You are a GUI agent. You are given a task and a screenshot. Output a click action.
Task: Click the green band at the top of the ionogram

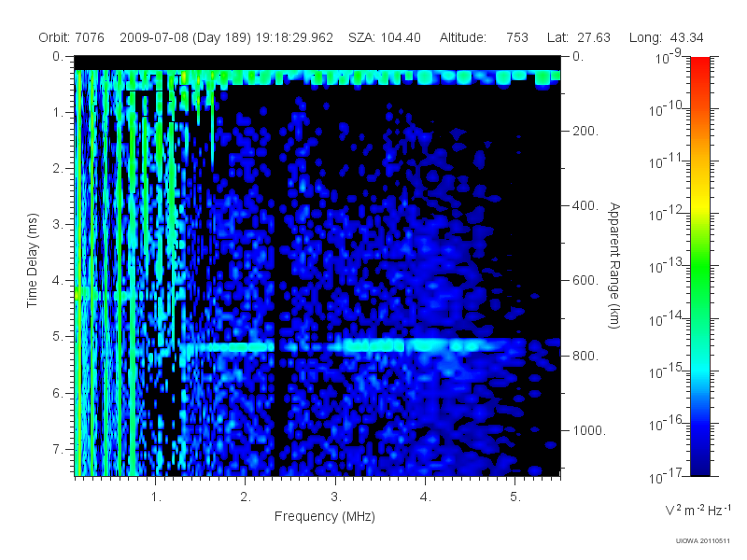coord(317,77)
